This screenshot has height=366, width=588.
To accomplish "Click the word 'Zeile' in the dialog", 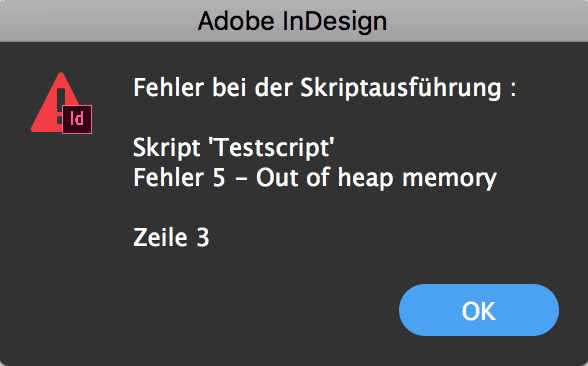I will pos(160,237).
